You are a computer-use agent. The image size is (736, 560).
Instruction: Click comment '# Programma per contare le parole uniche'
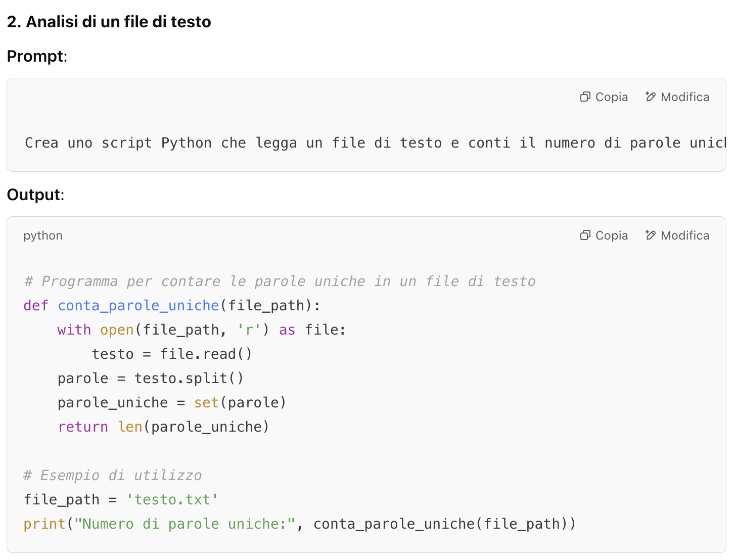click(x=280, y=282)
